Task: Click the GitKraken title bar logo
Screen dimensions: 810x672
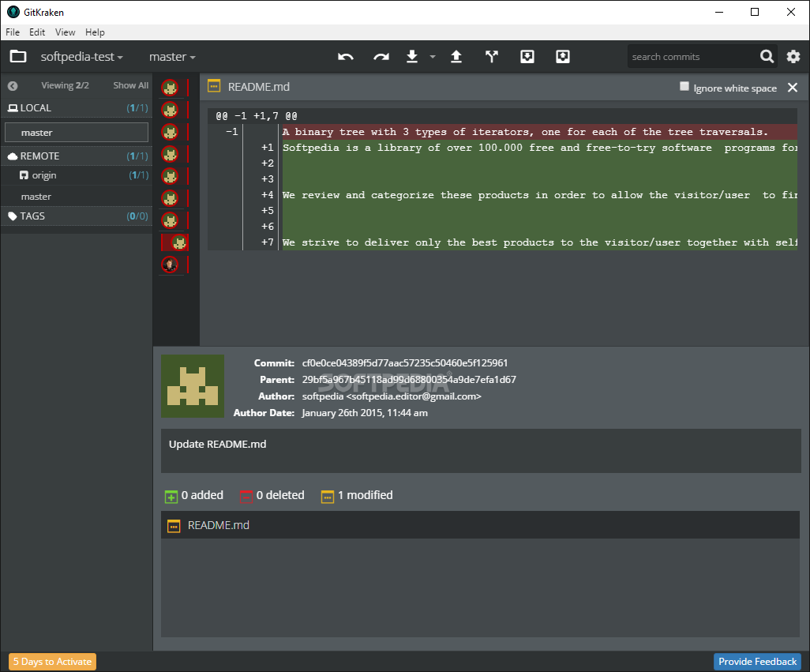Action: 13,12
